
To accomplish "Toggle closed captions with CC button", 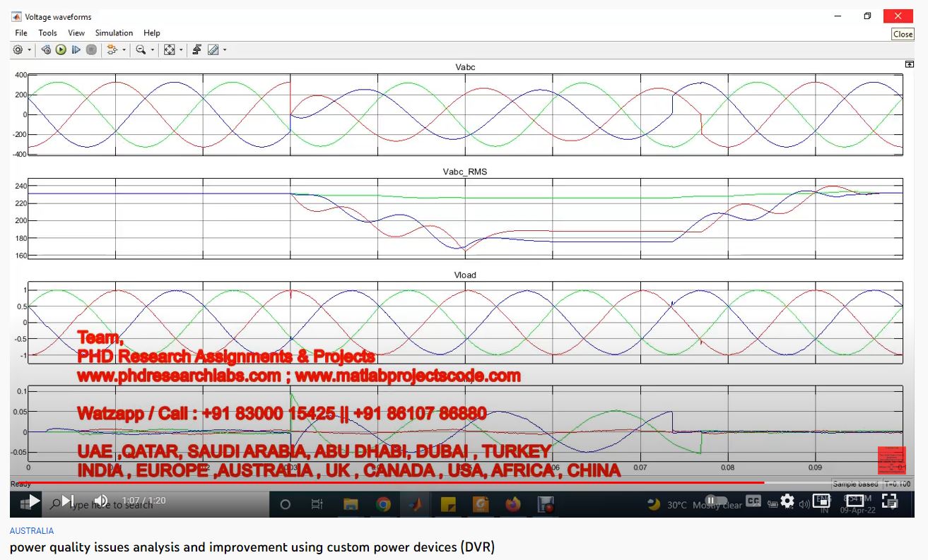I will [753, 501].
